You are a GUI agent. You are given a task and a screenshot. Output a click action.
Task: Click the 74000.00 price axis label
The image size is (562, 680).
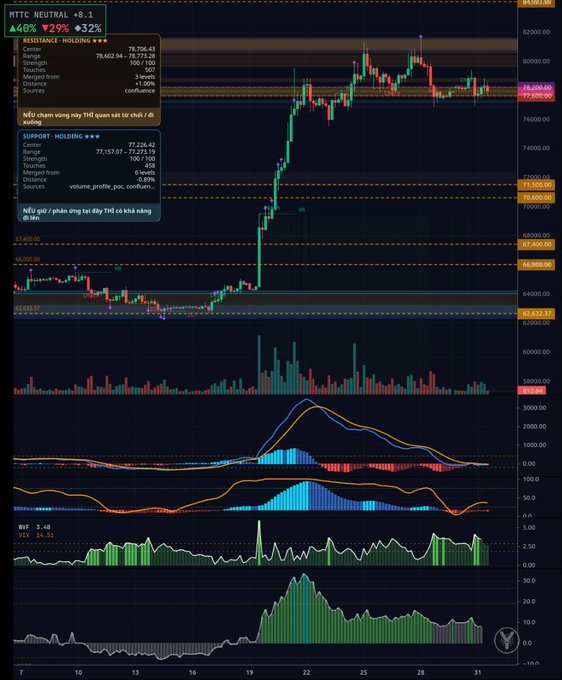click(x=536, y=148)
